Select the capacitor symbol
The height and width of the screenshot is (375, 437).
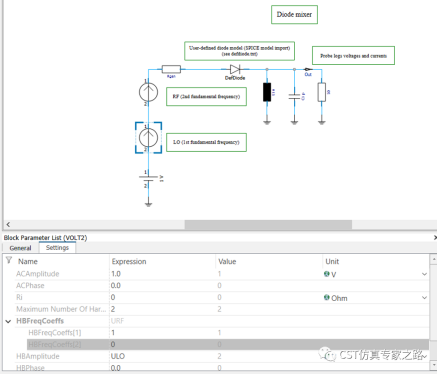294,96
